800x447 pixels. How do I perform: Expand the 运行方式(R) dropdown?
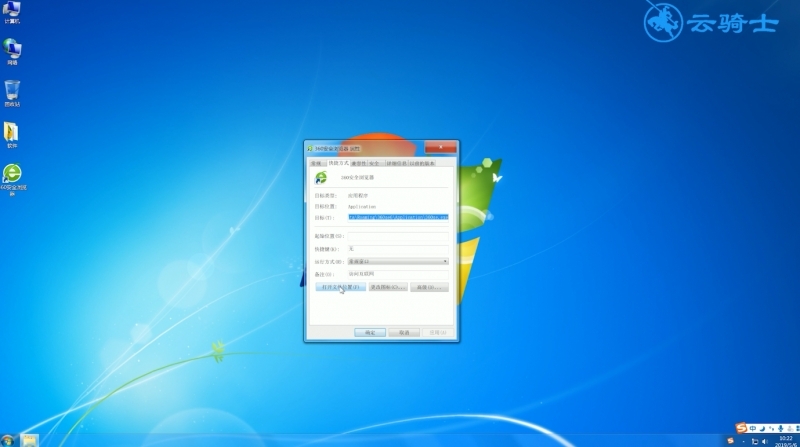click(x=398, y=261)
